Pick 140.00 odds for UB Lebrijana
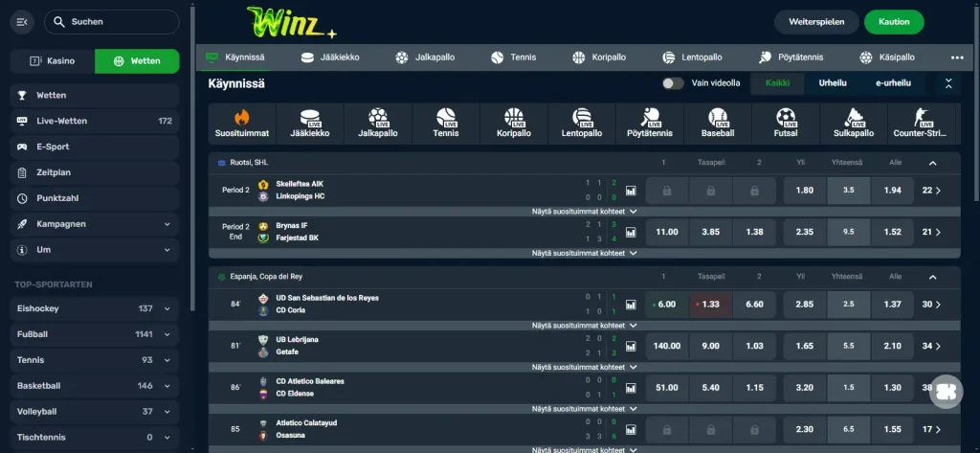Image resolution: width=980 pixels, height=453 pixels. click(666, 346)
